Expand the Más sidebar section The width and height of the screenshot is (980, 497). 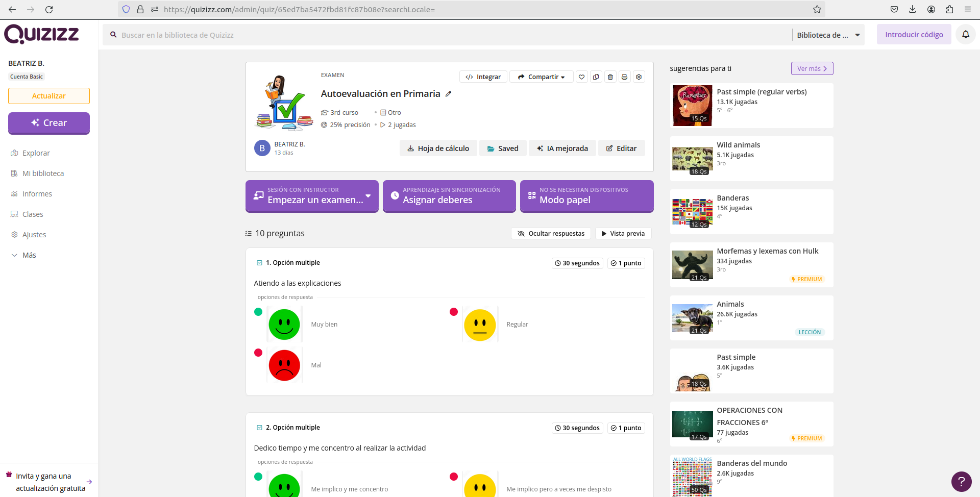29,255
